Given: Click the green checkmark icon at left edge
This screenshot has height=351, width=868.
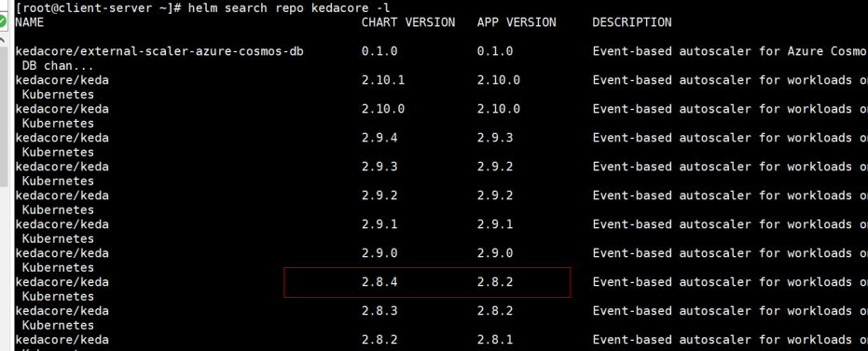Looking at the screenshot, I should [x=3, y=22].
